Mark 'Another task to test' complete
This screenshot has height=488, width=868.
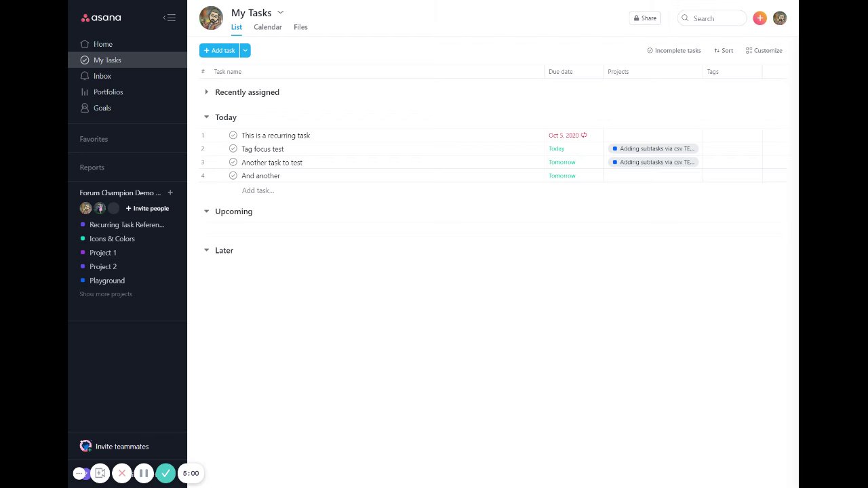click(233, 162)
